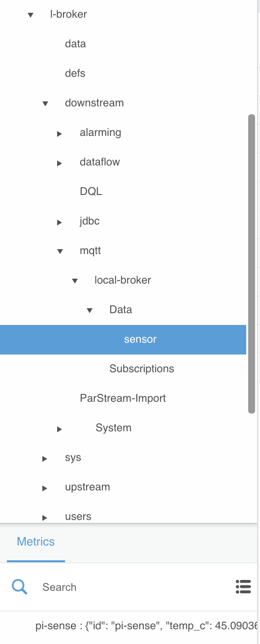Expand the jdbc node arrow
The image size is (260, 644).
click(60, 222)
